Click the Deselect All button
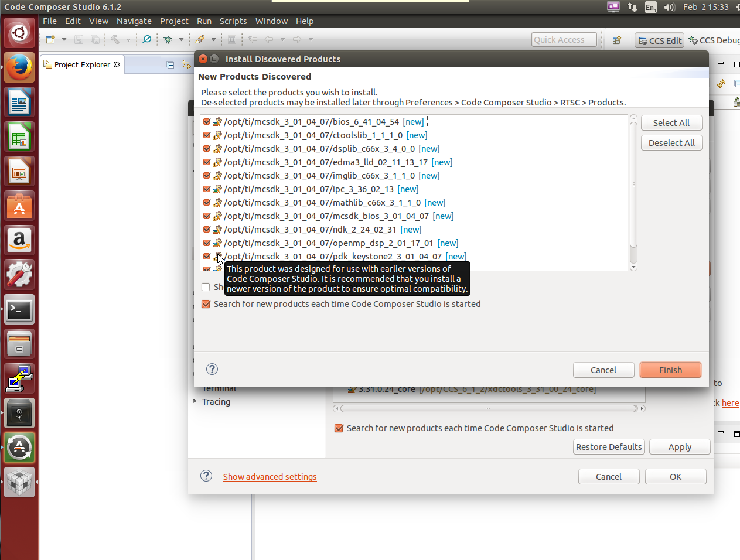740x560 pixels. (671, 143)
